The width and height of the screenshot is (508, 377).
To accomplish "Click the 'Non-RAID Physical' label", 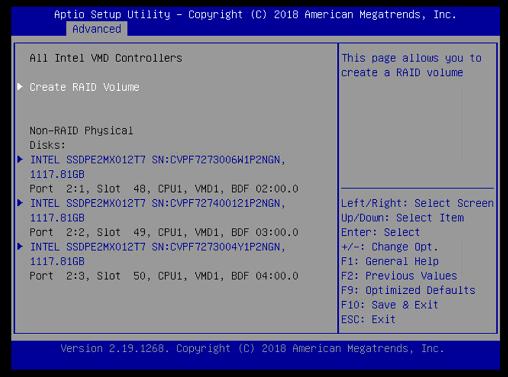I will [81, 131].
